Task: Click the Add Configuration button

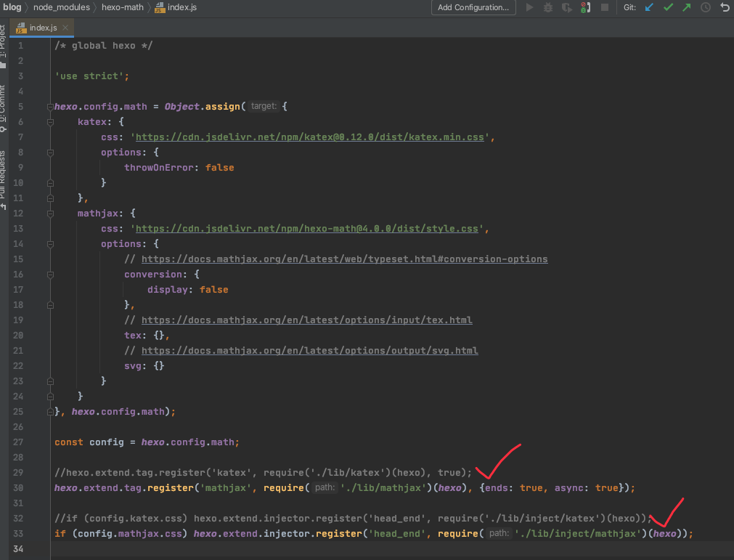Action: pos(473,7)
